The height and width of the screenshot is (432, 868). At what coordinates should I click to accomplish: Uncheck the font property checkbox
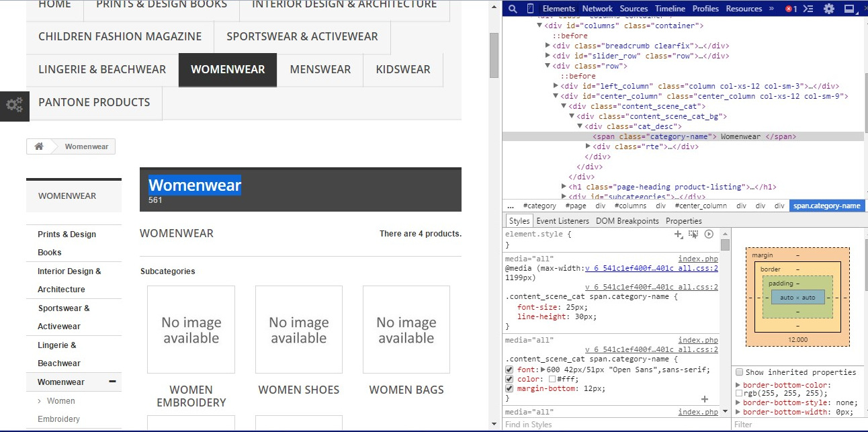click(x=509, y=370)
